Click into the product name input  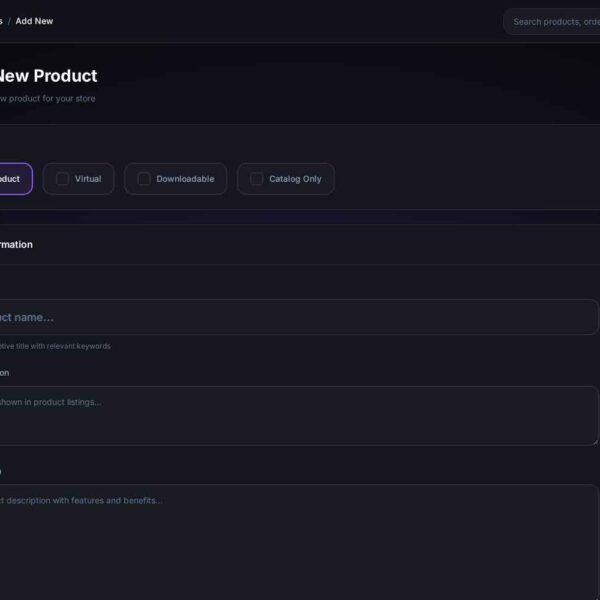[300, 317]
